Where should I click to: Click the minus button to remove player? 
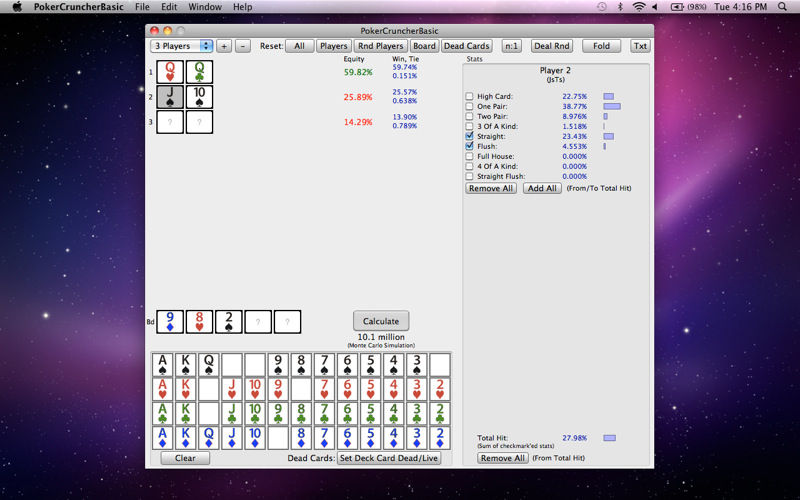point(243,46)
